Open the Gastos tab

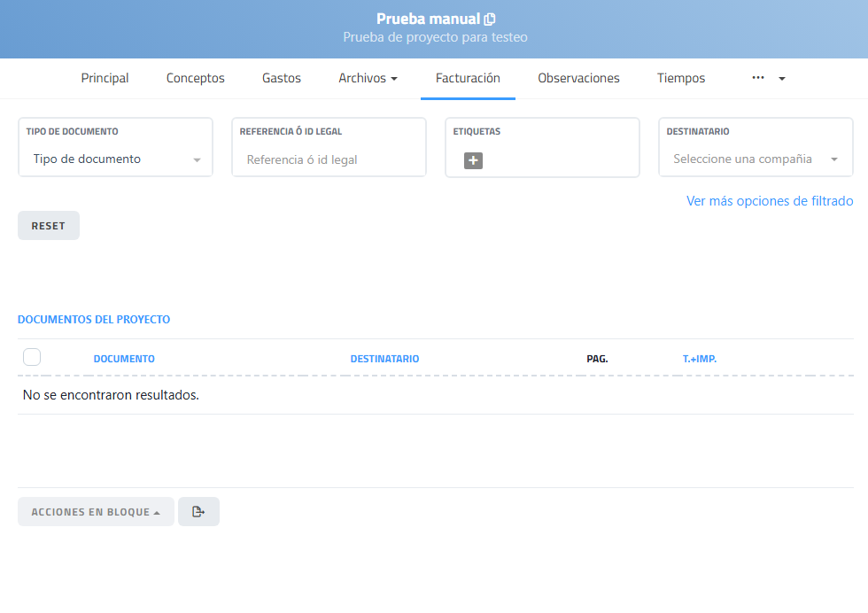click(282, 78)
